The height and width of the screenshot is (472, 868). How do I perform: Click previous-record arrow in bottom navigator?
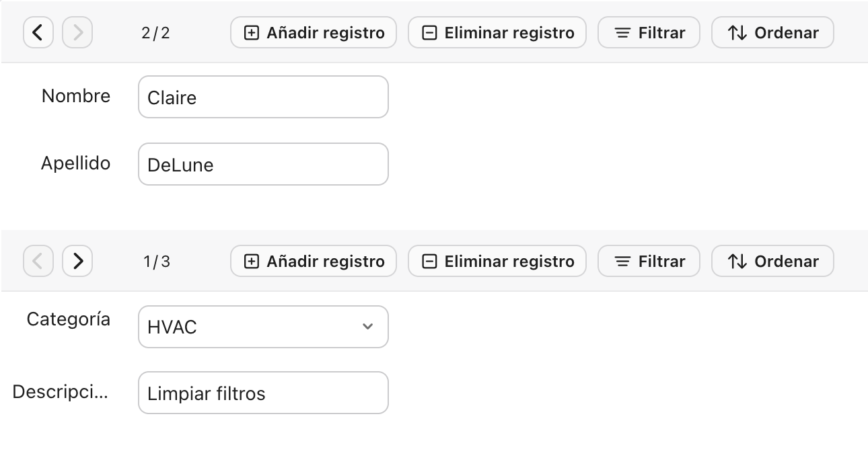coord(38,261)
